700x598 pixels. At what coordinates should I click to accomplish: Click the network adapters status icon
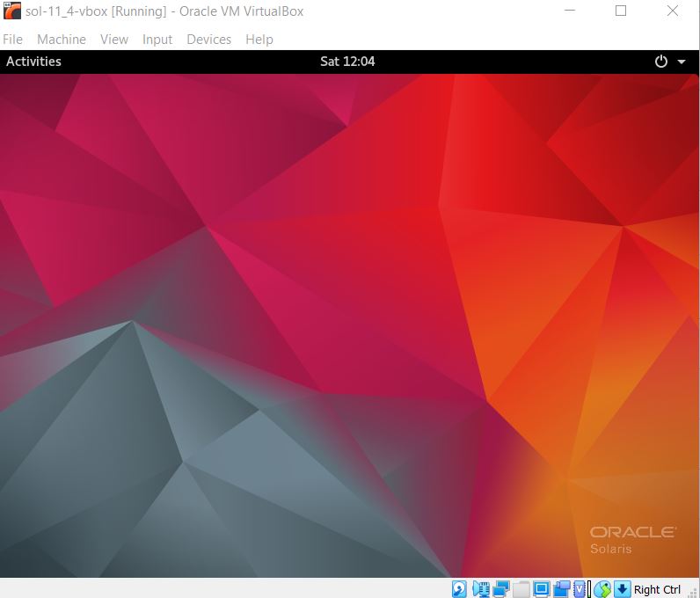pos(501,589)
